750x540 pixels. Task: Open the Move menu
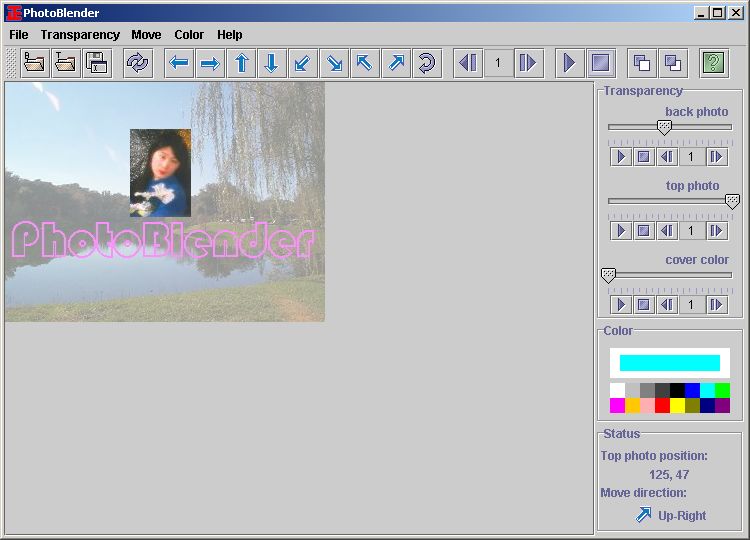tap(146, 35)
